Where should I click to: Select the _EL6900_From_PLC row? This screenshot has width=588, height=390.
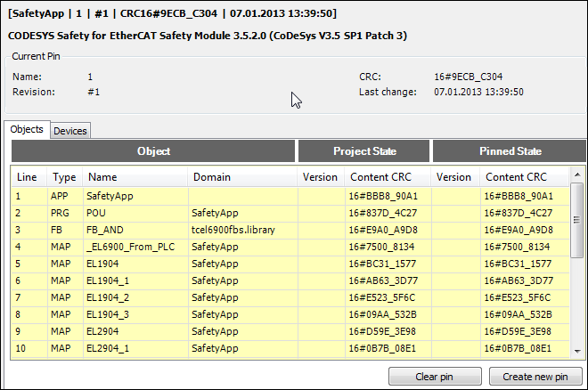pyautogui.click(x=127, y=247)
